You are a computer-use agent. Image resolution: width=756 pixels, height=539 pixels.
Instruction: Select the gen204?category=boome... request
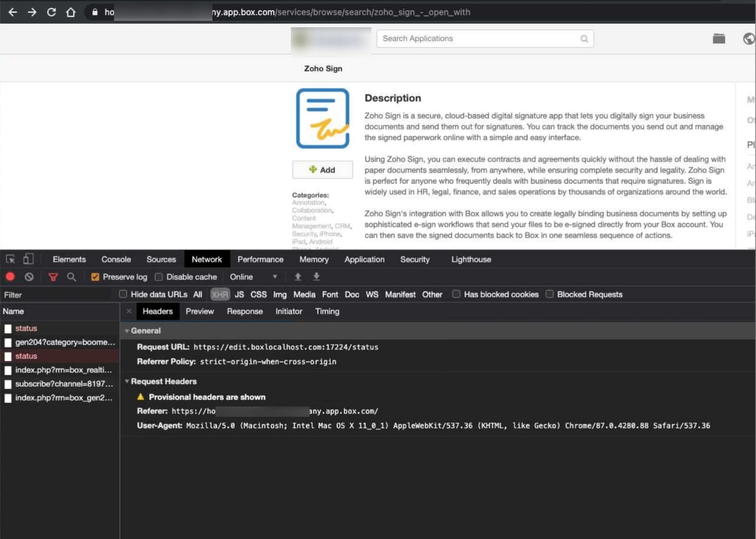point(60,342)
